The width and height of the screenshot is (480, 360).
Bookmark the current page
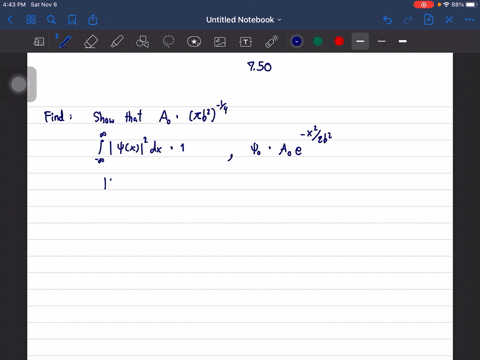[x=72, y=20]
